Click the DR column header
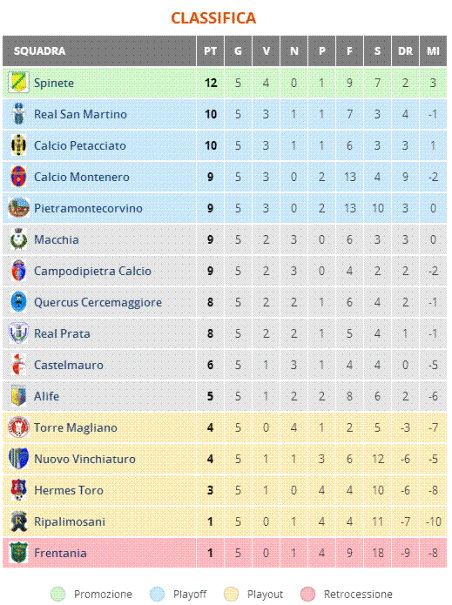 (x=405, y=51)
